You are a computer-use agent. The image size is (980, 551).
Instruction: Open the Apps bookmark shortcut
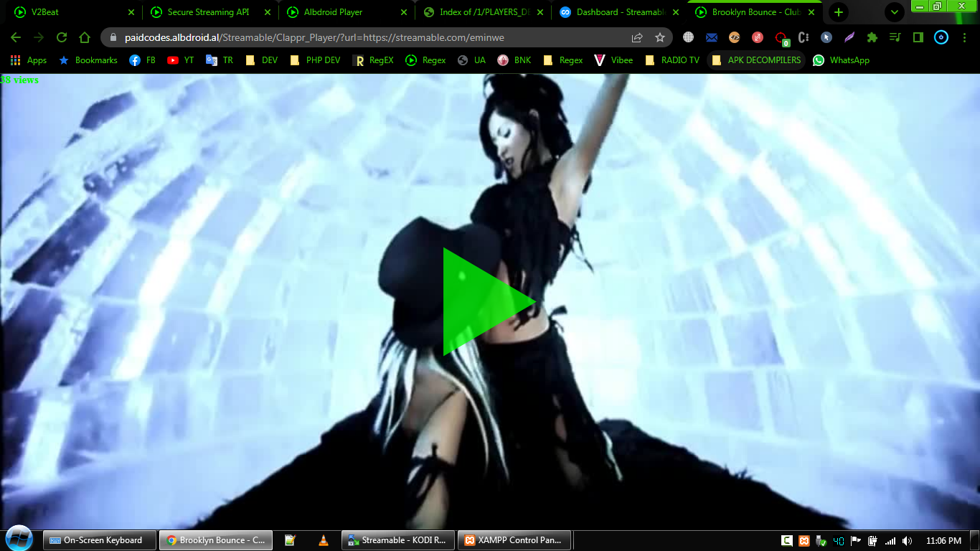pyautogui.click(x=29, y=60)
